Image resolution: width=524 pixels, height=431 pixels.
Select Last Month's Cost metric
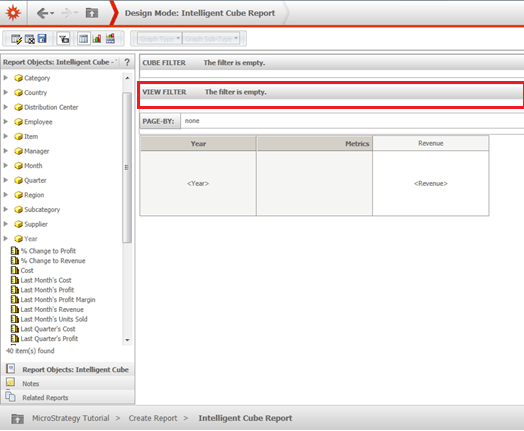[x=46, y=280]
